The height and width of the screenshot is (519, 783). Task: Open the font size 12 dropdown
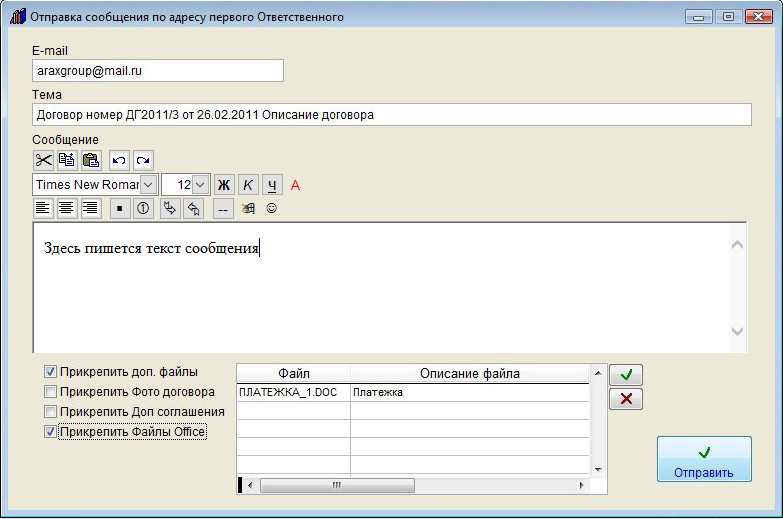pos(200,185)
